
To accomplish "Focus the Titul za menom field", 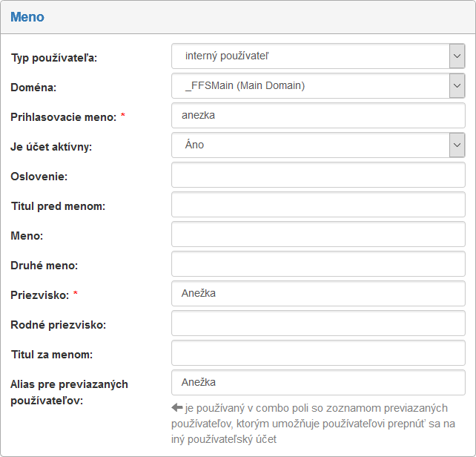I will click(318, 352).
